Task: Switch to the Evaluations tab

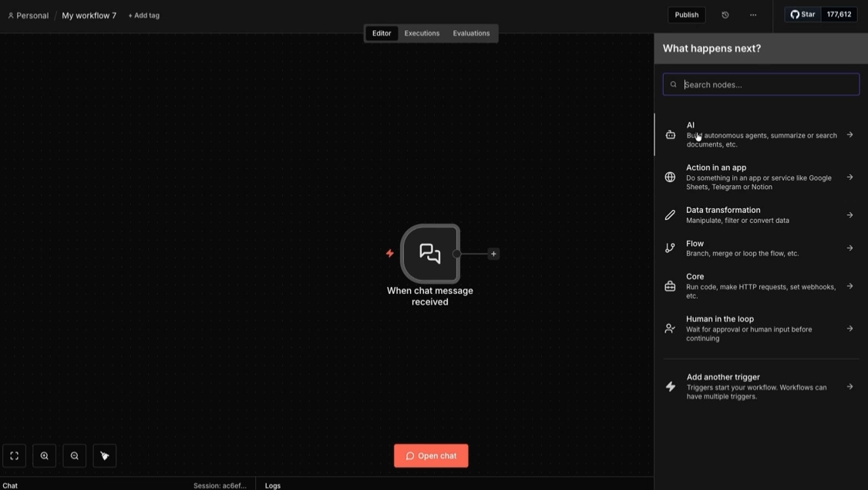Action: point(470,33)
